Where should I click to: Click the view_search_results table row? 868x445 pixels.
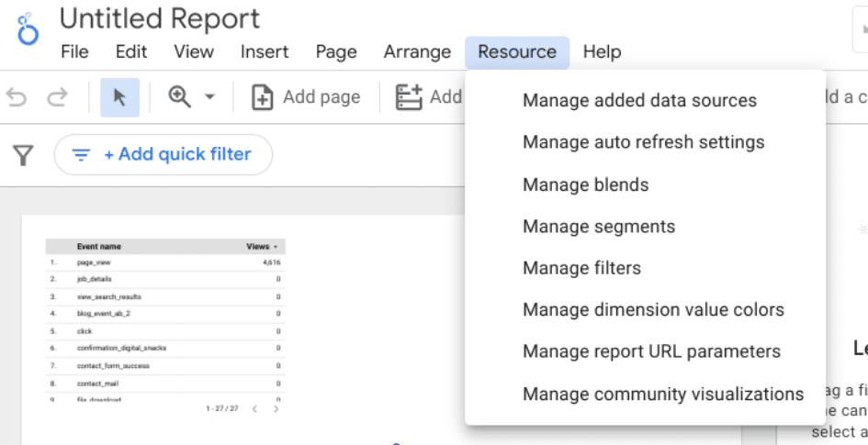(165, 297)
